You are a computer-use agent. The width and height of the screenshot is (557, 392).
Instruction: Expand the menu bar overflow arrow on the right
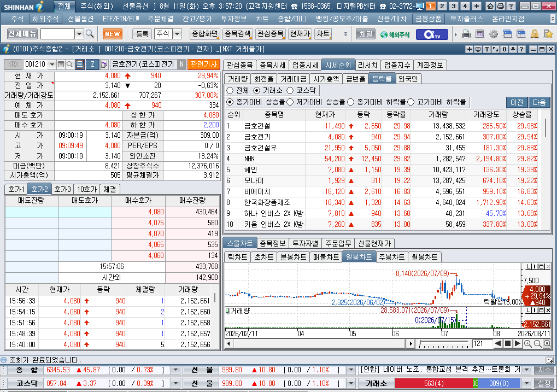click(x=553, y=19)
